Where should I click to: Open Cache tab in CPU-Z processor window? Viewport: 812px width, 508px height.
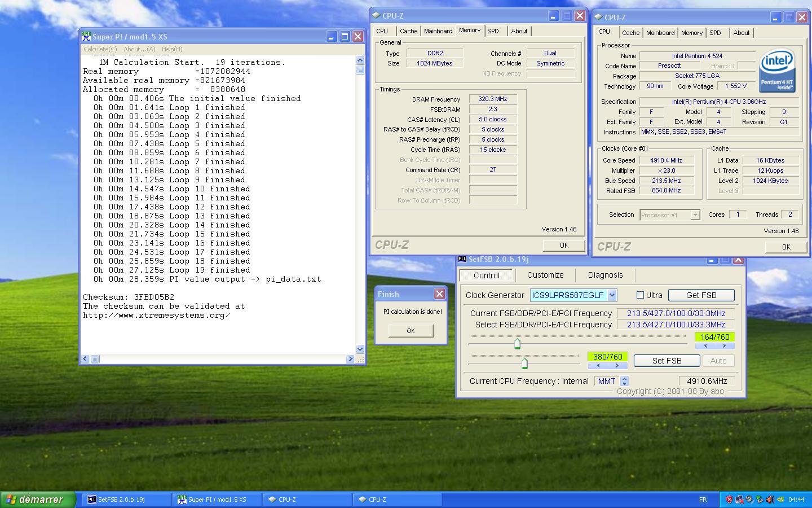tap(631, 33)
